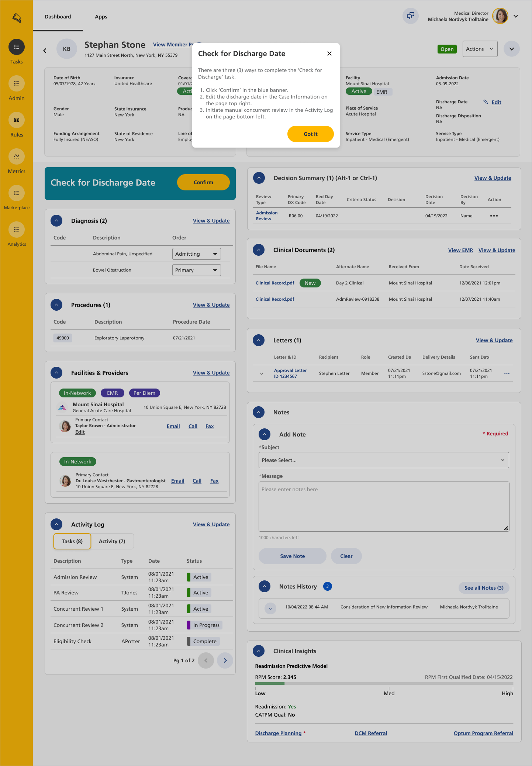Click the Got It button

point(310,134)
